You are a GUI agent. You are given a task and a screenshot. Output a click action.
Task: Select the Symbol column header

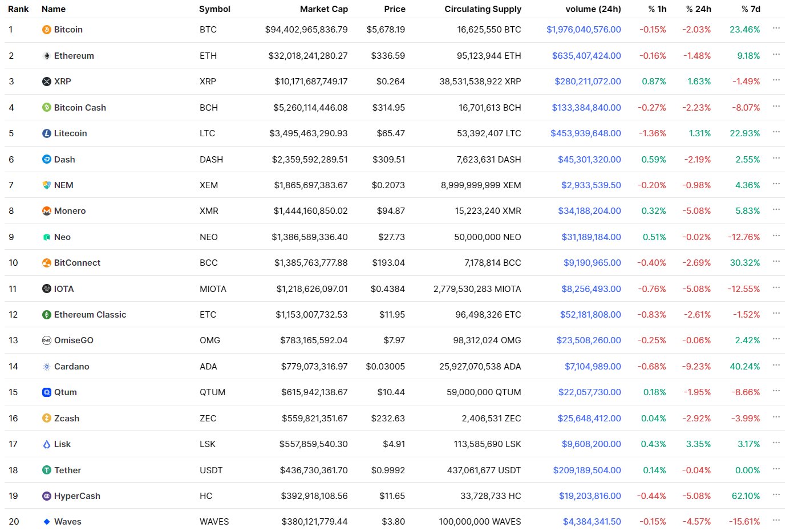point(214,9)
